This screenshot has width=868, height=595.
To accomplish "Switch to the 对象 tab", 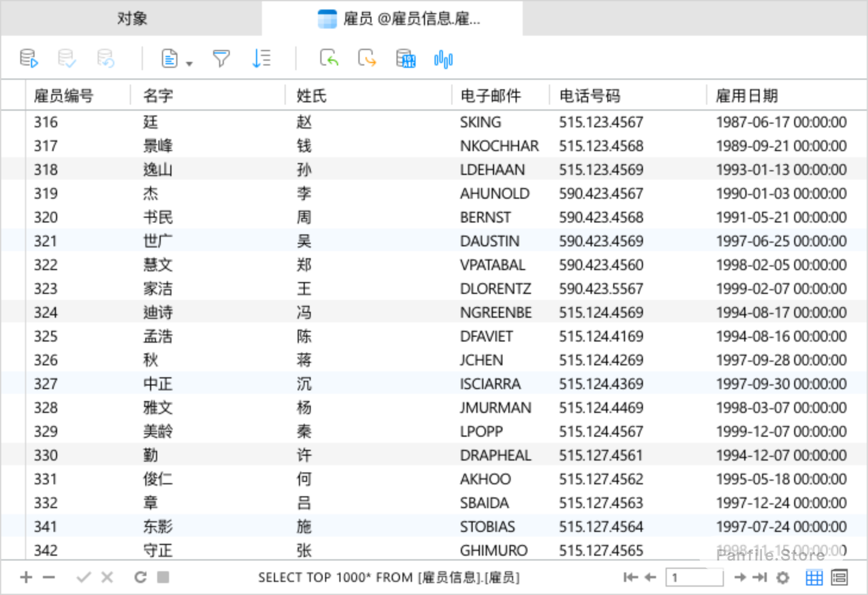I will coord(132,18).
